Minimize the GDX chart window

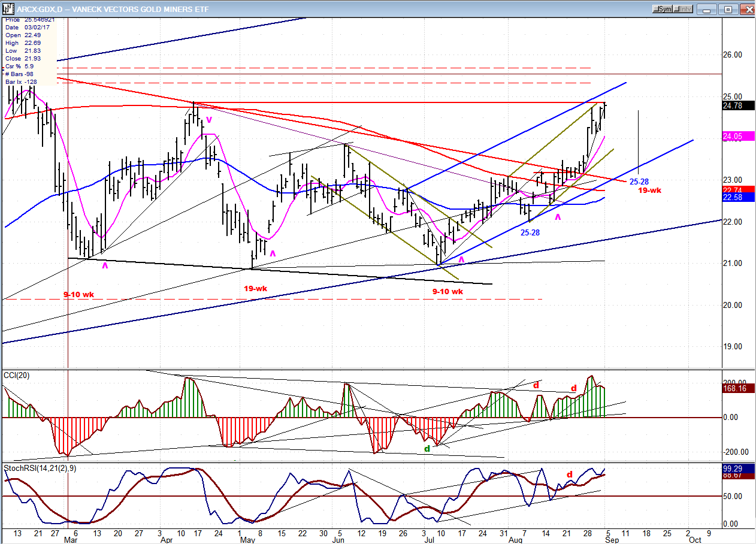point(709,9)
